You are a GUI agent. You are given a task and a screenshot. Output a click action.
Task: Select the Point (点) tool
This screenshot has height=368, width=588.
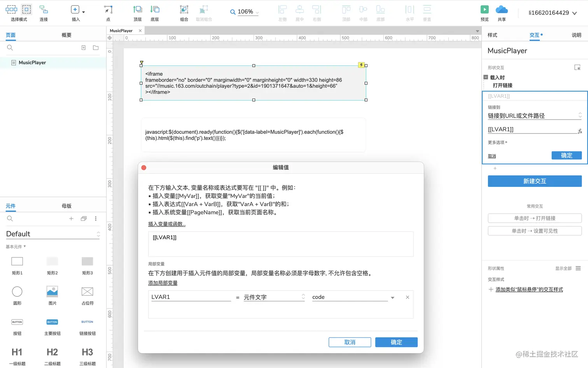[x=108, y=10]
